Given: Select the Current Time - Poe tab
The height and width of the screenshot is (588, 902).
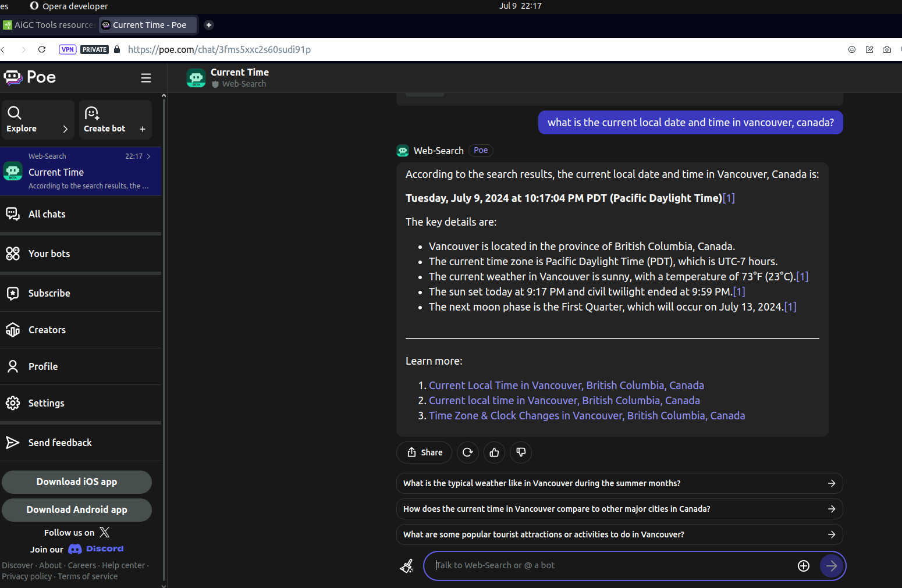Looking at the screenshot, I should 148,25.
